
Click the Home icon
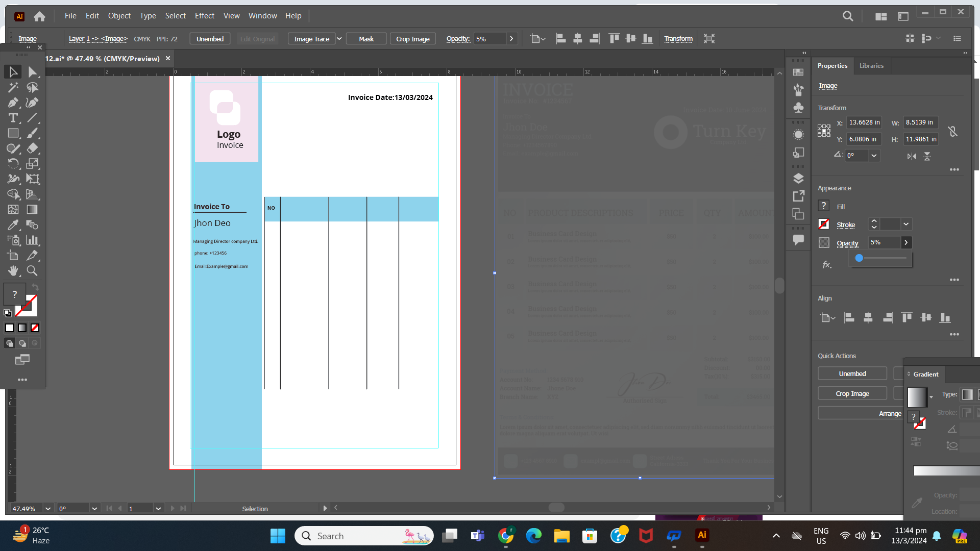click(39, 16)
